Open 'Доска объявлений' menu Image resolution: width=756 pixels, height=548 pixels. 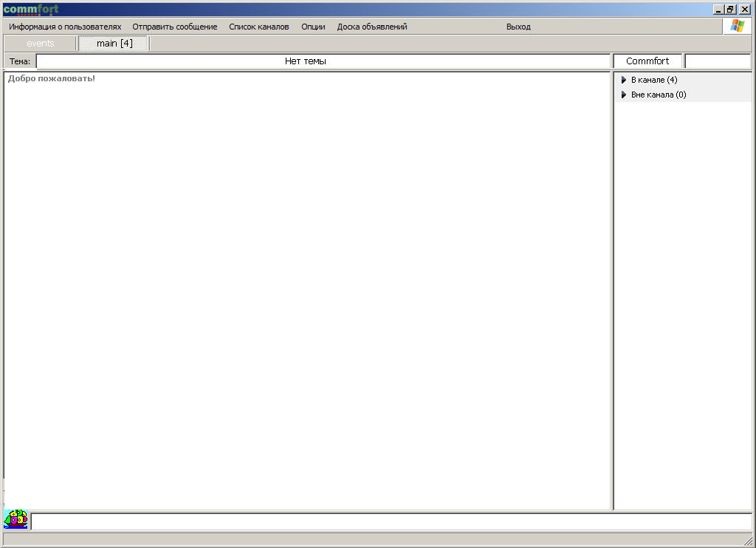pyautogui.click(x=372, y=27)
